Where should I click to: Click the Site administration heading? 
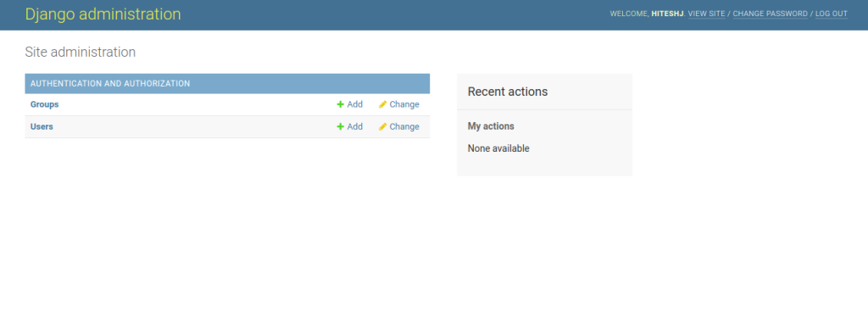pyautogui.click(x=81, y=52)
